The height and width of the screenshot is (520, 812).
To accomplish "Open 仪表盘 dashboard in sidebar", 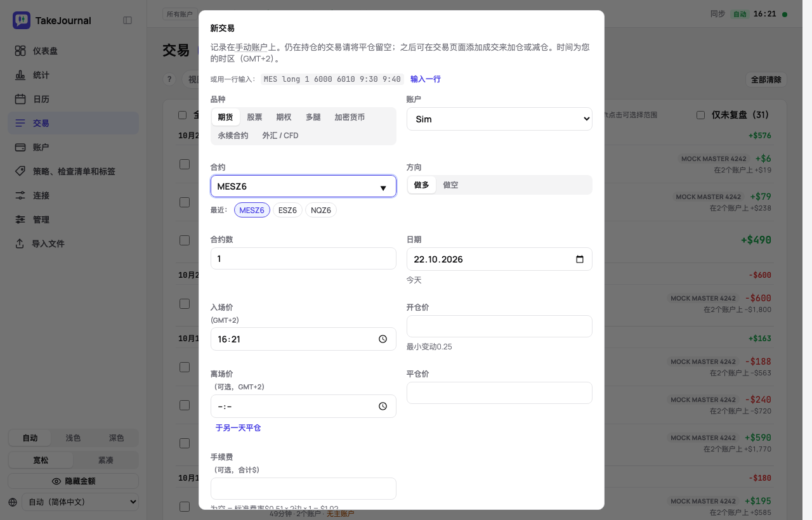I will [73, 51].
